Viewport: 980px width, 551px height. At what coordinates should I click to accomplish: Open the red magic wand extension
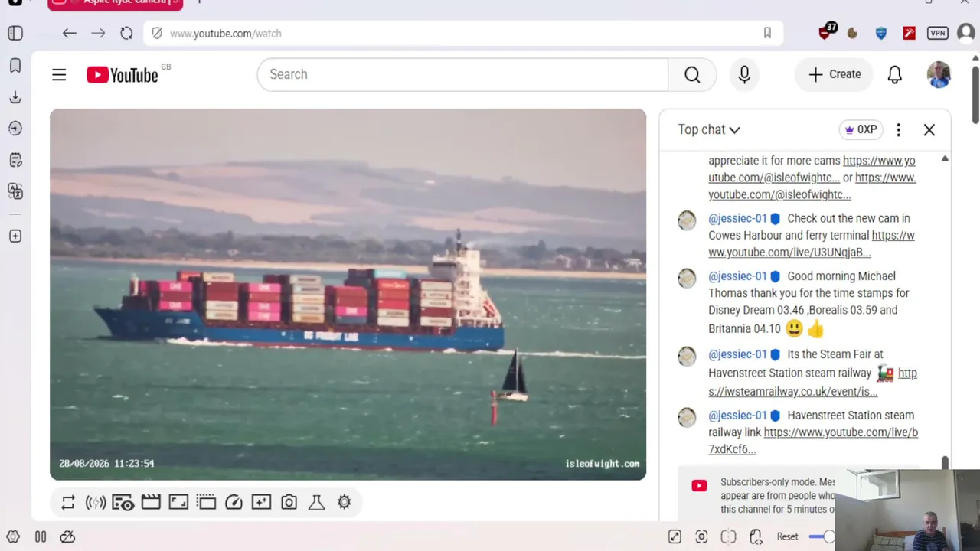click(x=909, y=34)
